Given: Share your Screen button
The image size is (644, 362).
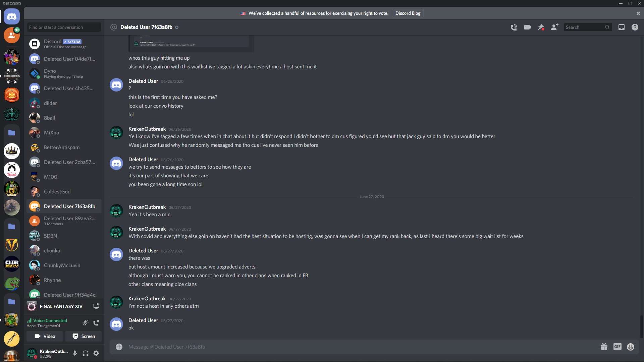Looking at the screenshot, I should (84, 336).
